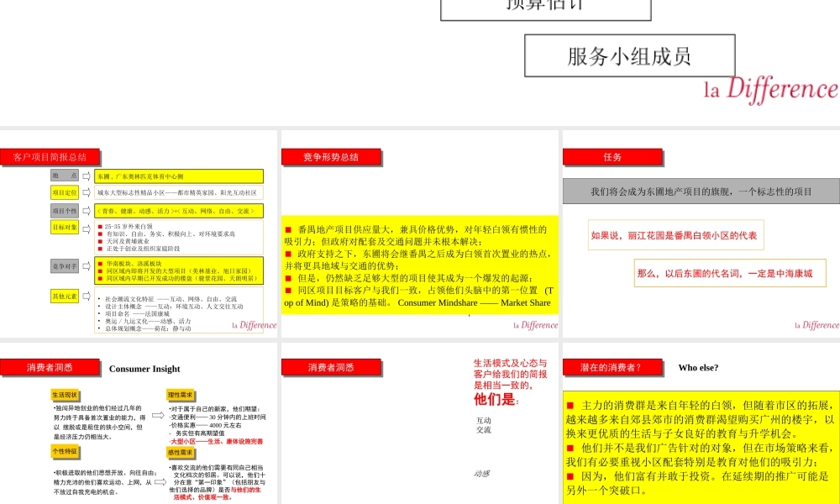
Task: Select the arrow icon next to 竞争对手
Action: (x=86, y=265)
